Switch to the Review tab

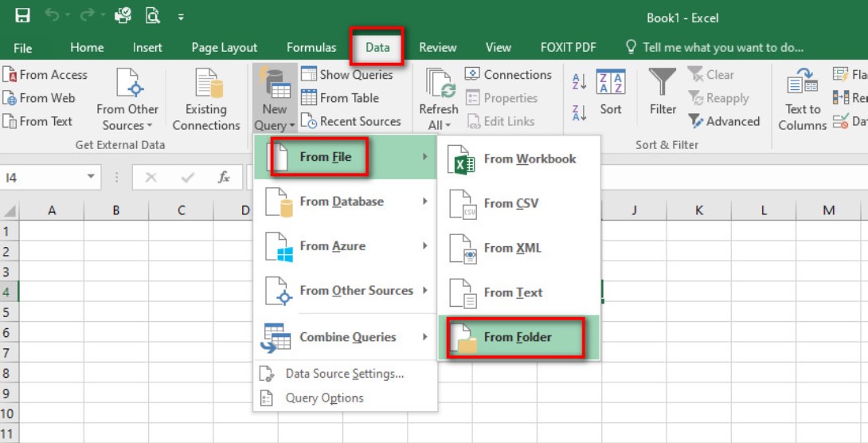coord(437,48)
